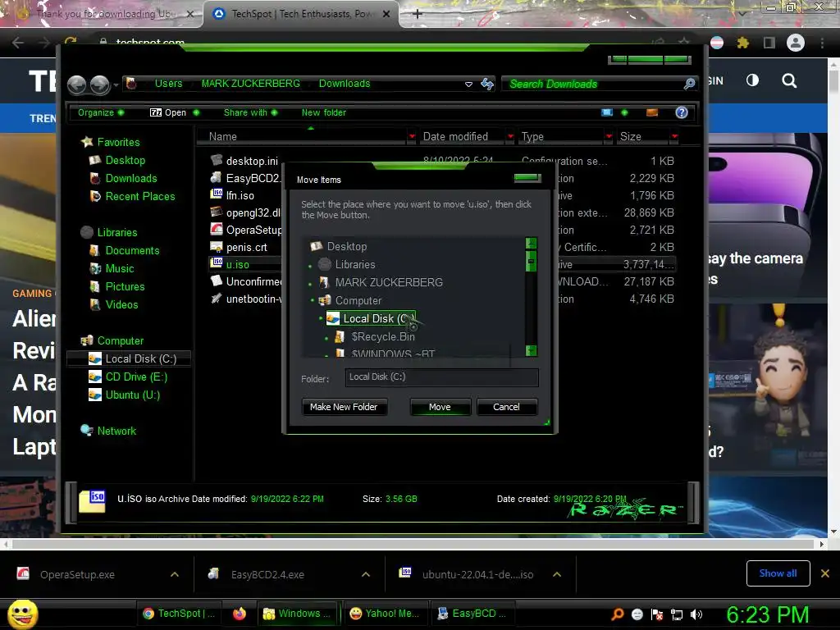Open the Share with dropdown
The image size is (840, 630).
pyautogui.click(x=251, y=112)
